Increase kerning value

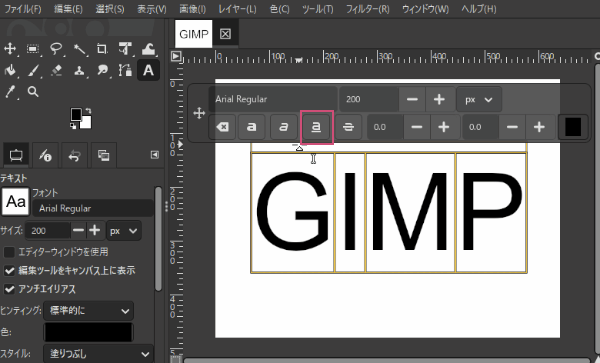(x=540, y=127)
